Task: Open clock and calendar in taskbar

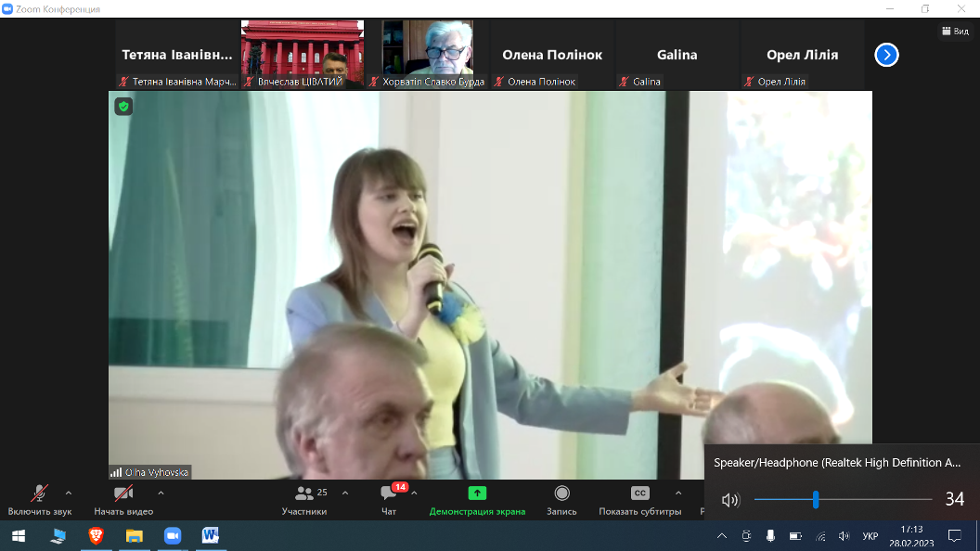Action: 912,536
